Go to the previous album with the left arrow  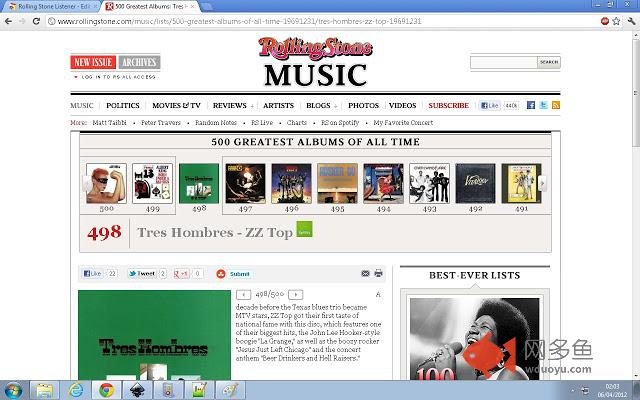[x=244, y=294]
